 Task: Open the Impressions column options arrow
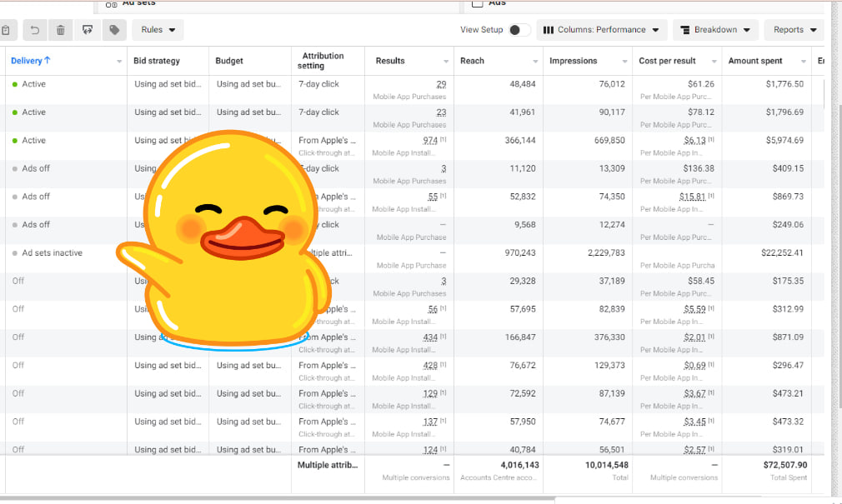[624, 62]
